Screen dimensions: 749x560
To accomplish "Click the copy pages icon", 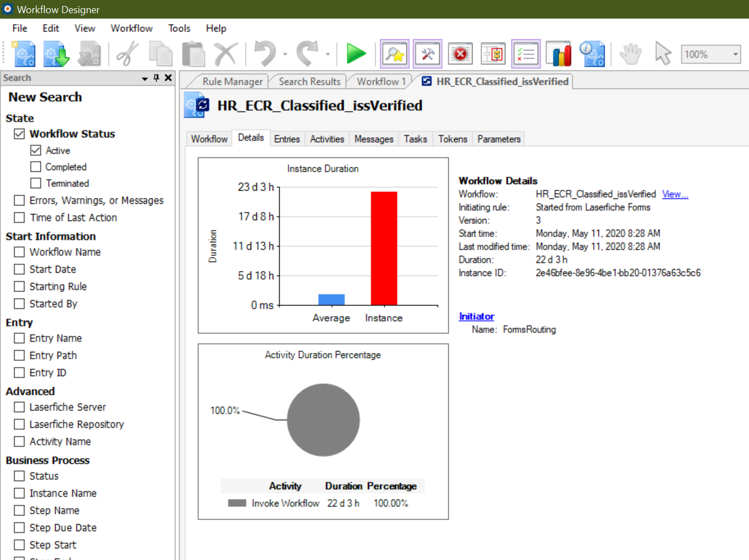I will point(161,54).
